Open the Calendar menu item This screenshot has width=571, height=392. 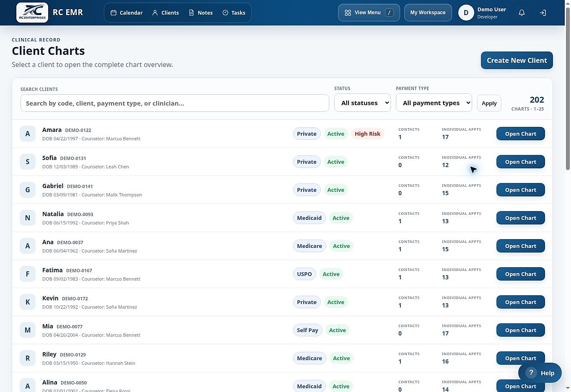[127, 13]
